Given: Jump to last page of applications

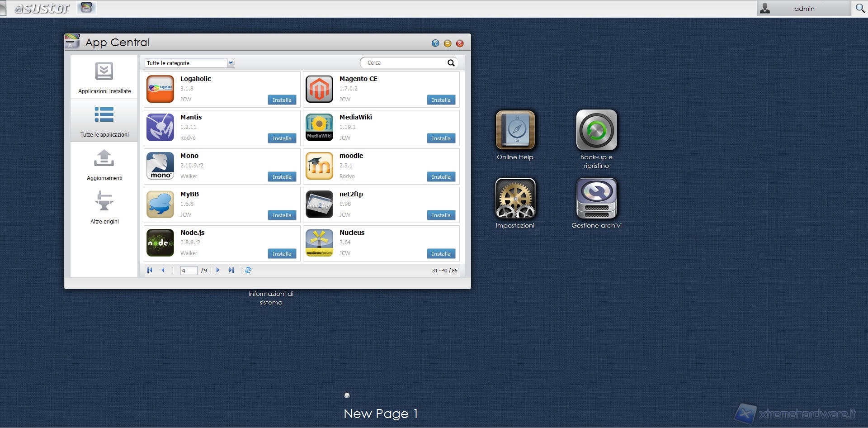Looking at the screenshot, I should pos(231,270).
